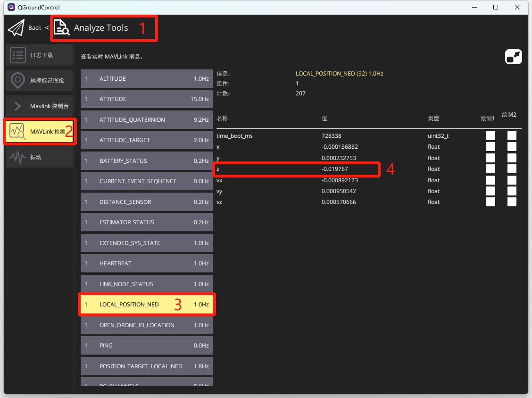Click the 名称 column header
Screen dimensions: 532x398
click(222, 118)
